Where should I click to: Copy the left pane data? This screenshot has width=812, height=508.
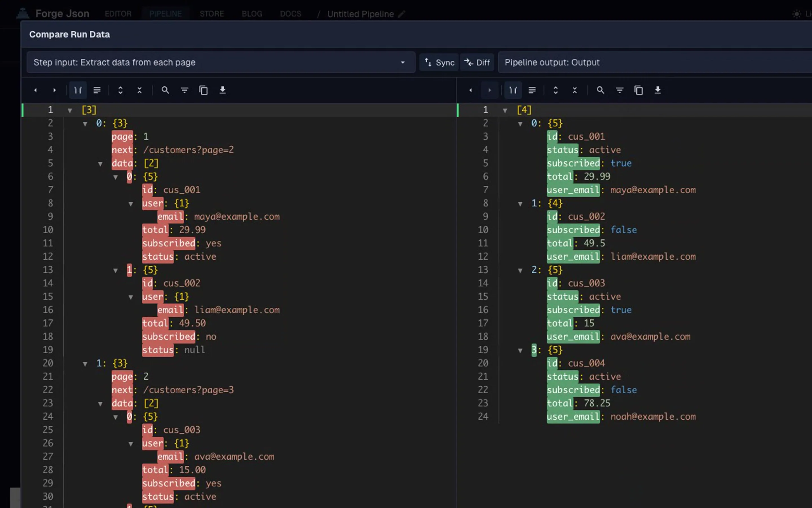coord(203,90)
